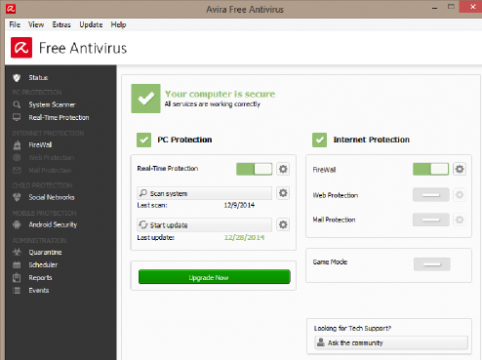
Task: Click the disabled Web Protection gear icon
Action: [x=460, y=195]
